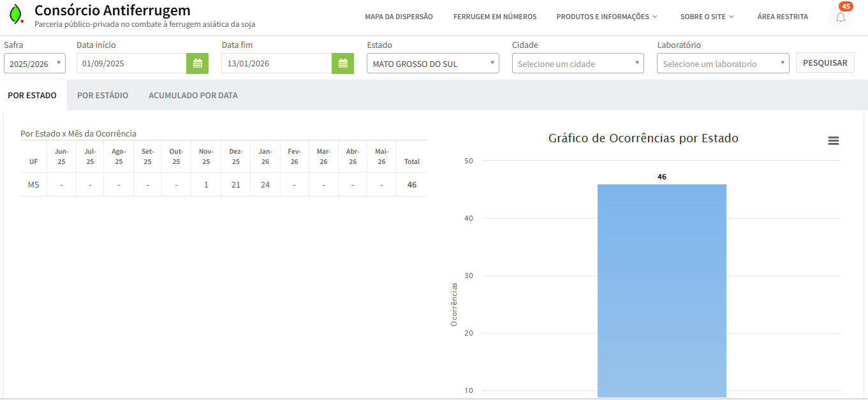Open the Data início calendar picker
The height and width of the screenshot is (400, 868).
point(197,63)
